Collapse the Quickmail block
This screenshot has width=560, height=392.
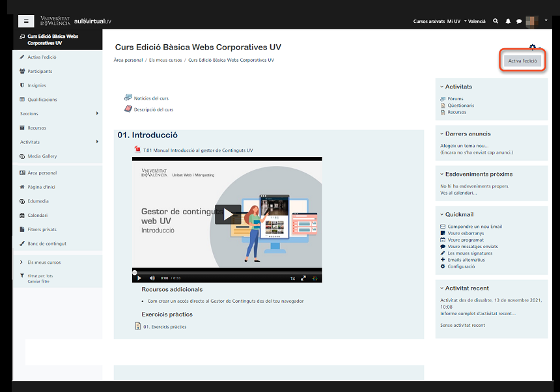(441, 214)
